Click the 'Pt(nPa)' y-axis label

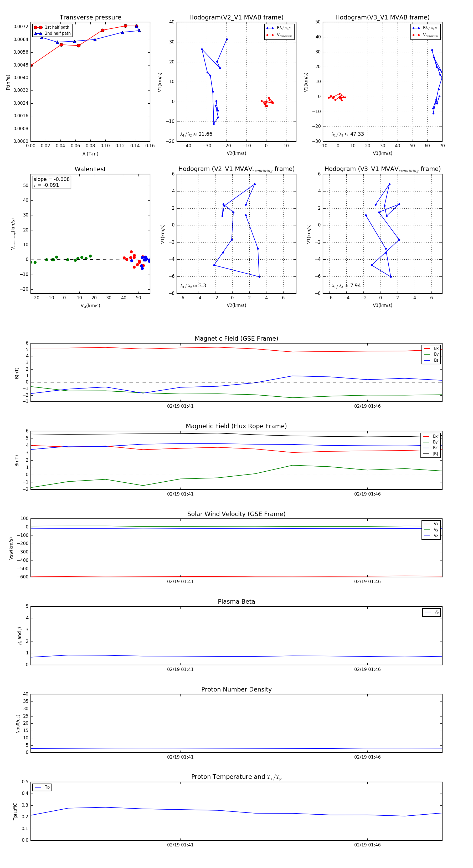click(x=8, y=82)
